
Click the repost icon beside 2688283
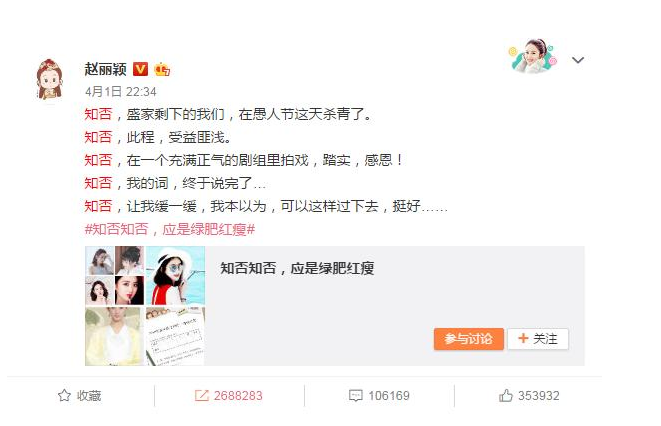pyautogui.click(x=202, y=395)
